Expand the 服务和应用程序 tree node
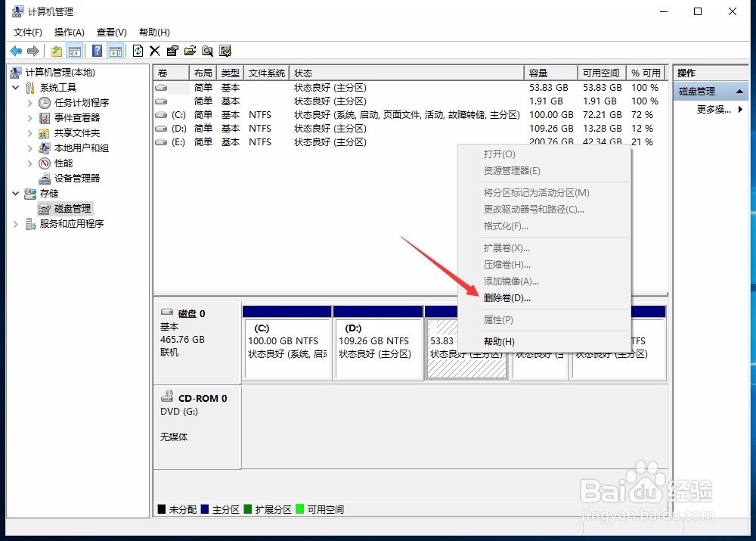Image resolution: width=756 pixels, height=541 pixels. (16, 223)
